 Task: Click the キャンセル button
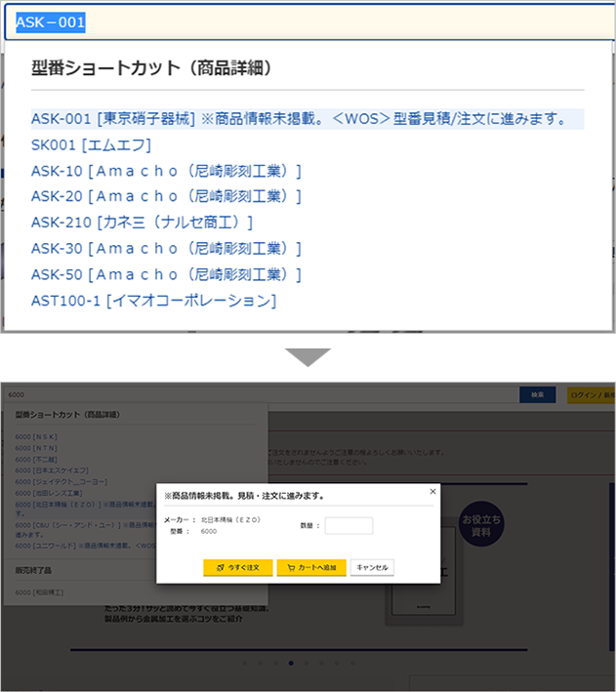pyautogui.click(x=372, y=567)
